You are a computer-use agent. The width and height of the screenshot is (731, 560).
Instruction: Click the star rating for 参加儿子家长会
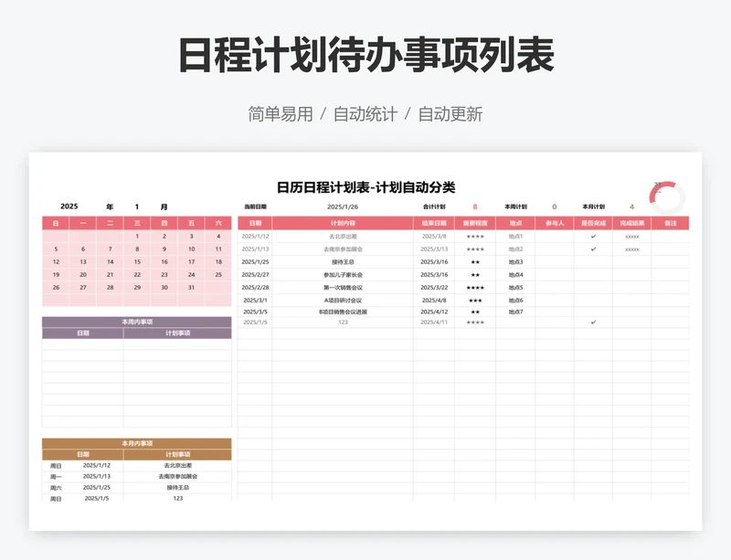pyautogui.click(x=475, y=274)
